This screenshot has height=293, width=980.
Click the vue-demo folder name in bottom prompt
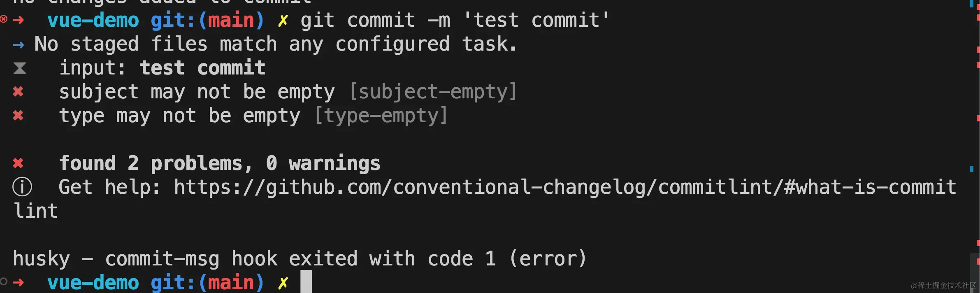[93, 283]
